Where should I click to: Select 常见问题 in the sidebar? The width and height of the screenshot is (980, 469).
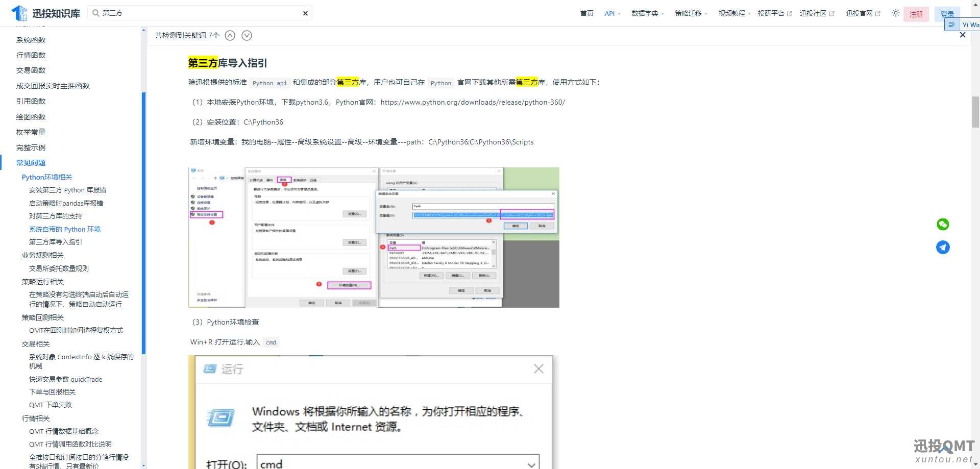tap(31, 163)
